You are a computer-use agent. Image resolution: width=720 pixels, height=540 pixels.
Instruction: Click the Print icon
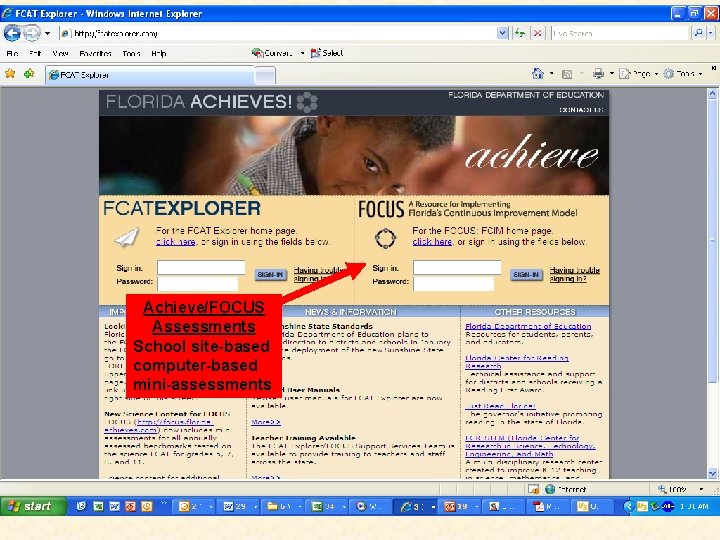(x=598, y=73)
